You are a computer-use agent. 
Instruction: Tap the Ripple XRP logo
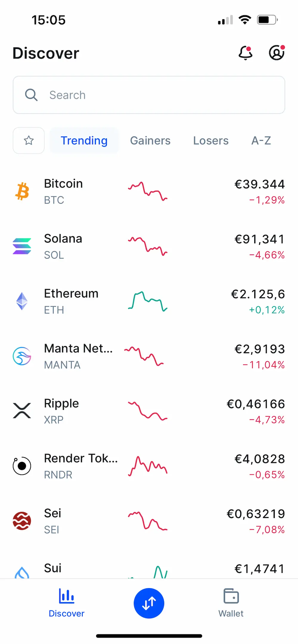point(22,411)
